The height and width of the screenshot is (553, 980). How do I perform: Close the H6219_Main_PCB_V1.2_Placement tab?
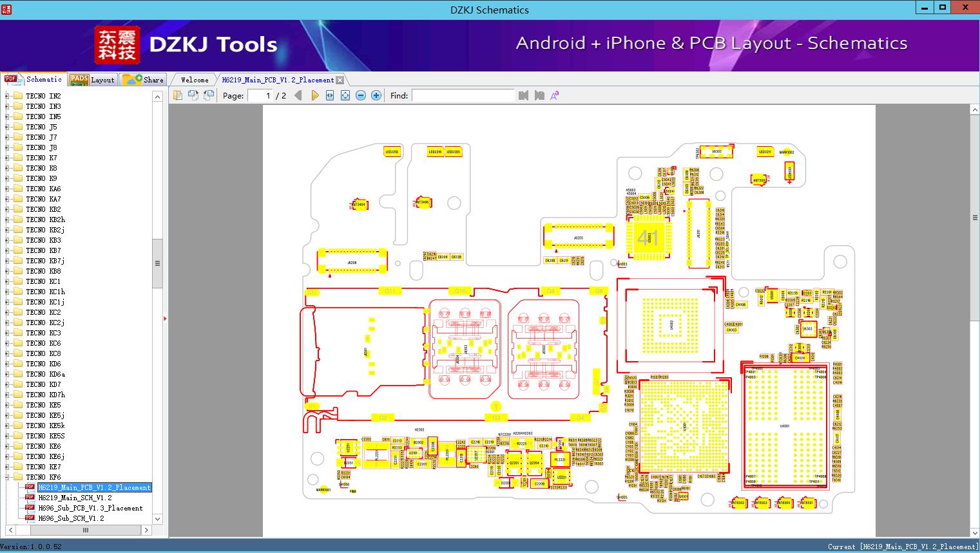[340, 80]
